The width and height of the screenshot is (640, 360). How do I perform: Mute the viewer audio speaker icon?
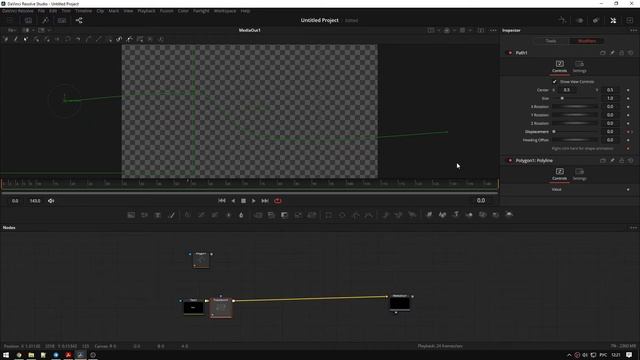51,201
